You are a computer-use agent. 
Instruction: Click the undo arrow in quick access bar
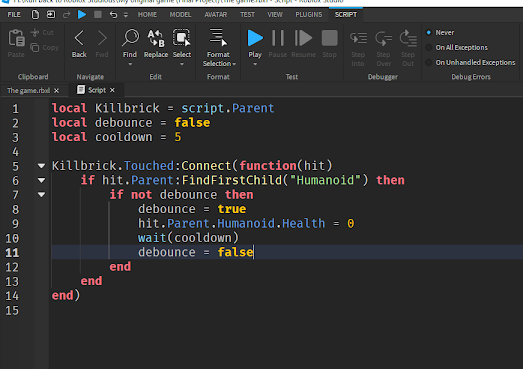tap(113, 15)
